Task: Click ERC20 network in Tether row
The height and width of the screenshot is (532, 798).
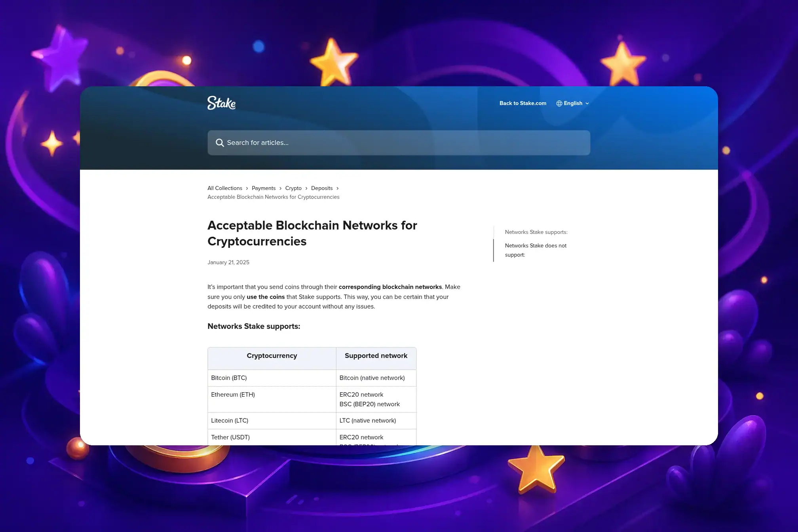Action: point(361,437)
